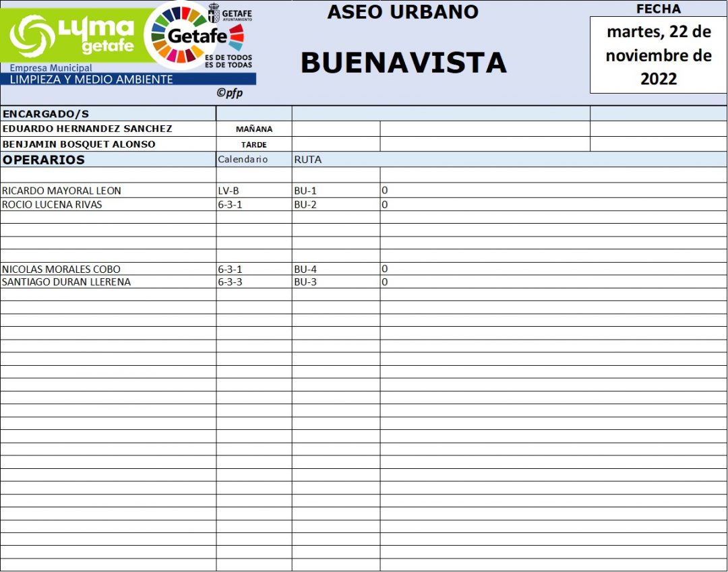Screen dimensions: 728x572
Task: Click the MAÑANA shift cell
Action: coord(254,129)
